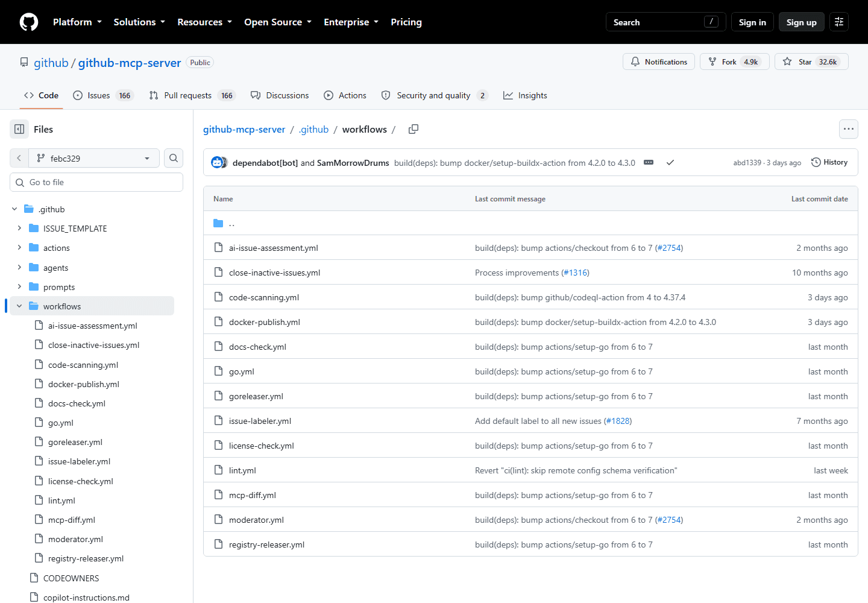Go back using the left arrow button
This screenshot has height=603, width=868.
[x=19, y=158]
